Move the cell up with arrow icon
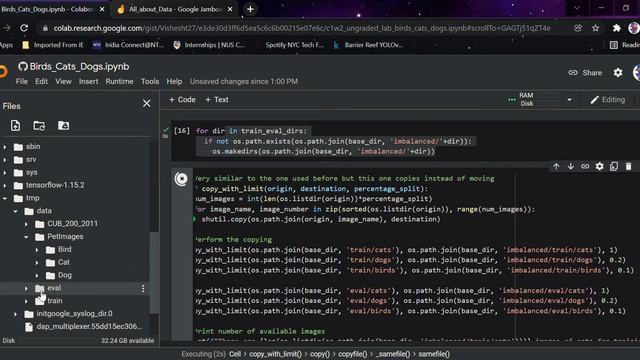This screenshot has width=640, height=360. (556, 166)
